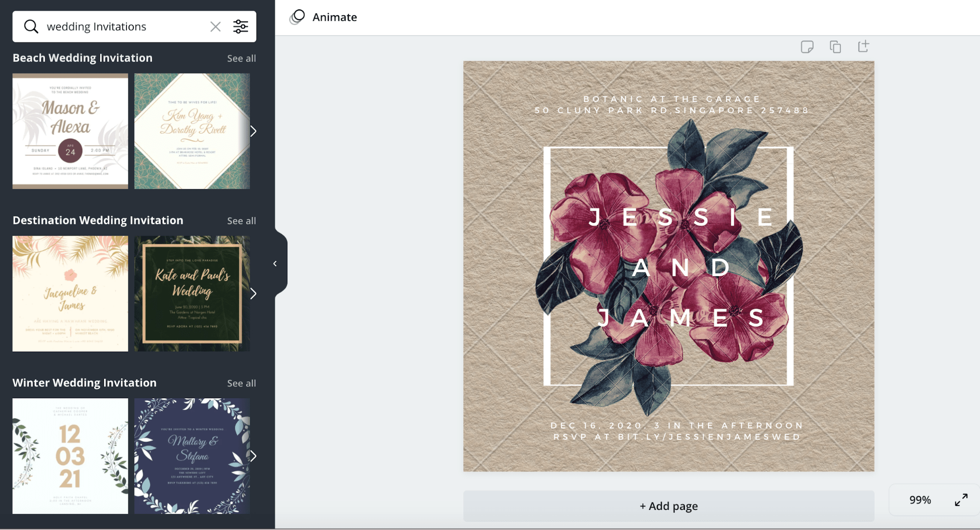The image size is (980, 530).
Task: See all Winter Wedding Invitation templates
Action: (x=241, y=383)
